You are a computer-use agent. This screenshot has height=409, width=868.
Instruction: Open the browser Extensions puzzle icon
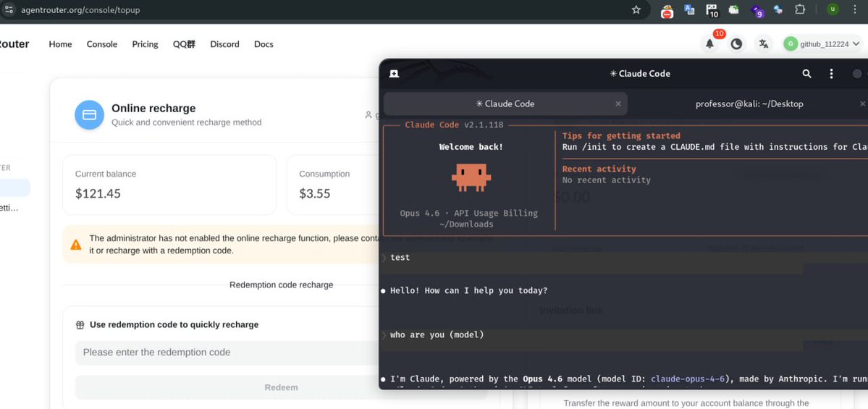tap(799, 9)
